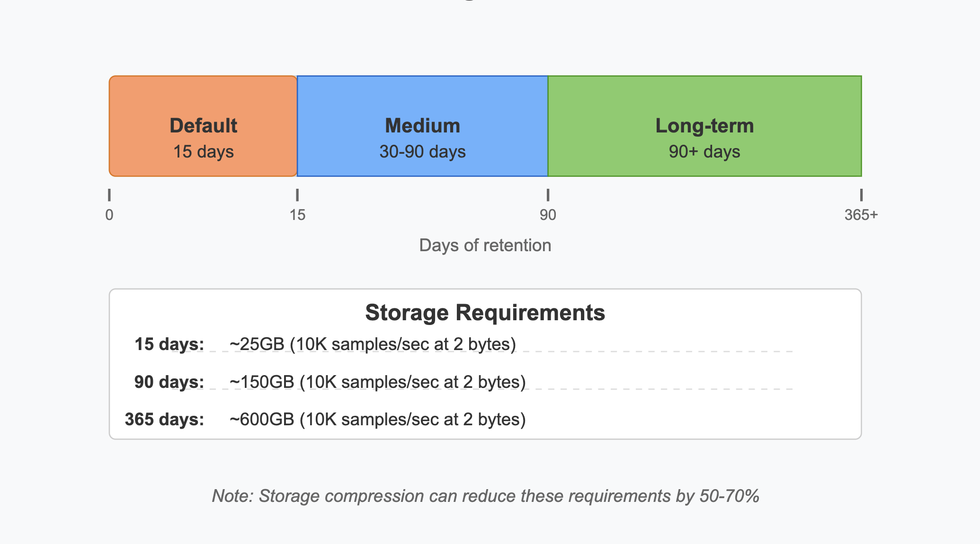
Task: Select the ~150GB storage estimate text
Action: pos(377,382)
